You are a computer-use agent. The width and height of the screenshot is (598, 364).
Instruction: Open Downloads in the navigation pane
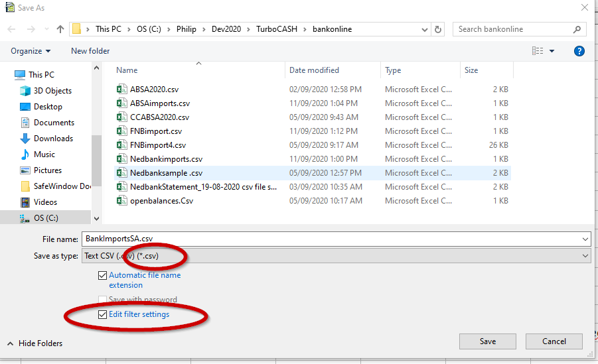pos(53,139)
